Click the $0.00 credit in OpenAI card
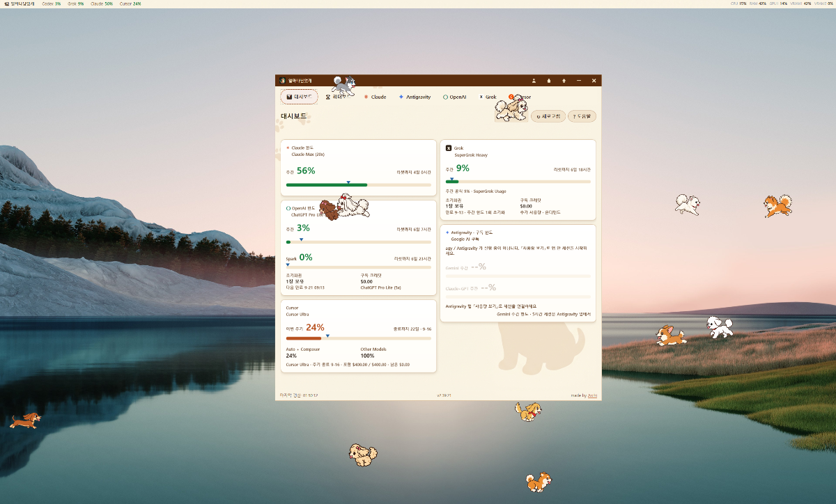The width and height of the screenshot is (836, 504). 366,281
